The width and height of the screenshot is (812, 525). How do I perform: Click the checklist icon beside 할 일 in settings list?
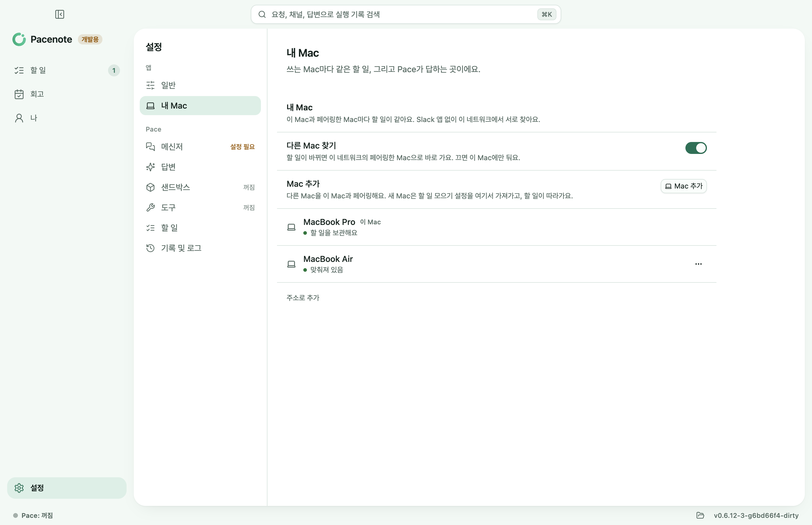click(150, 228)
